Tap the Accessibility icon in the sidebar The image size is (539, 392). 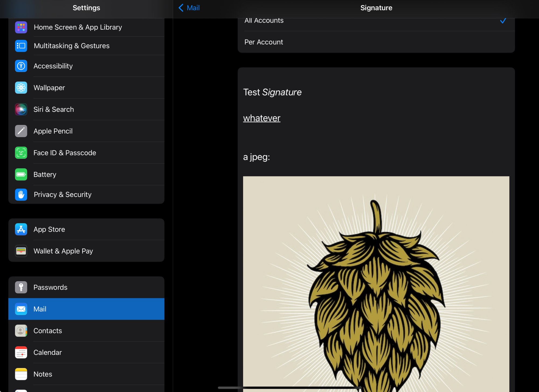pyautogui.click(x=21, y=66)
